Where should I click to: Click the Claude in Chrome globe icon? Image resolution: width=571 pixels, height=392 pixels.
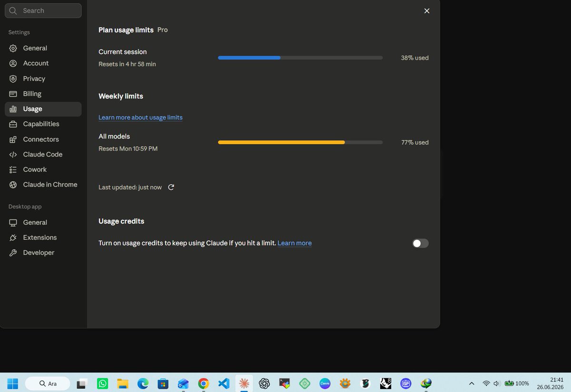(x=13, y=185)
